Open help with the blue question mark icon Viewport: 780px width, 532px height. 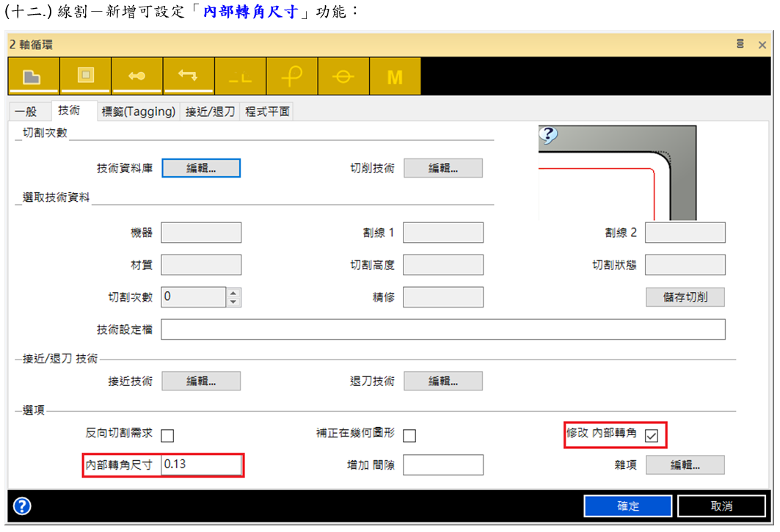tap(22, 506)
